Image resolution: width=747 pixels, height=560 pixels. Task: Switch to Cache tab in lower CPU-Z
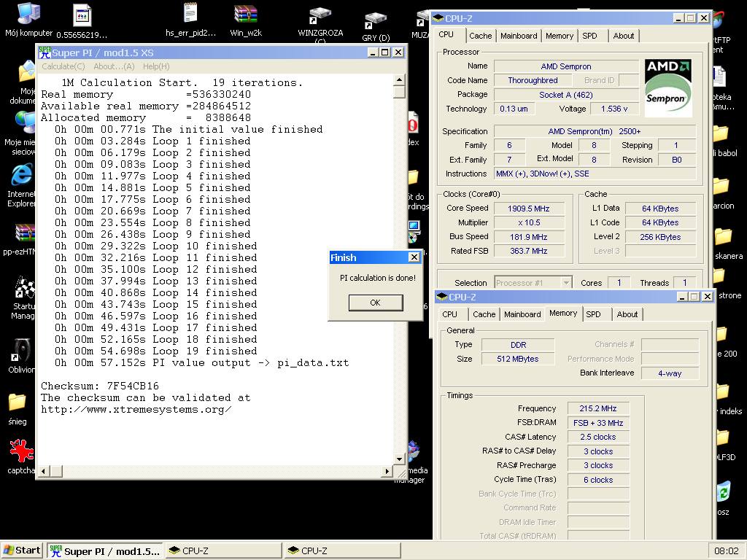pos(484,314)
